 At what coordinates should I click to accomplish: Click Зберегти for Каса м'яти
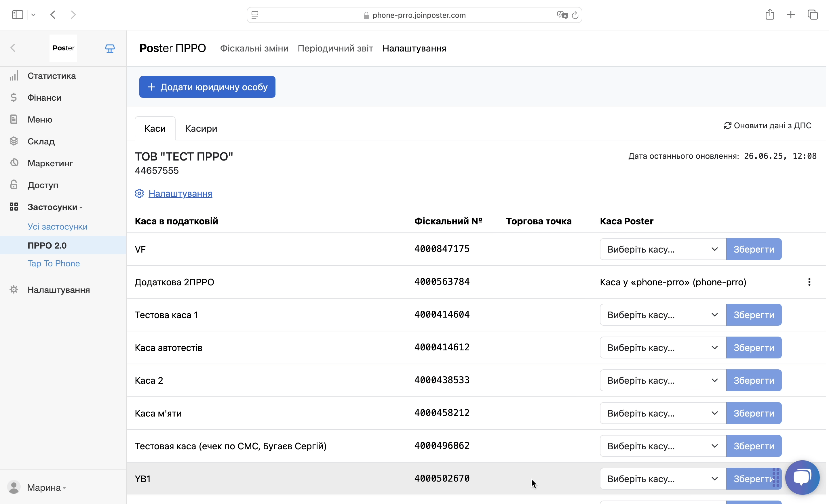tap(754, 413)
